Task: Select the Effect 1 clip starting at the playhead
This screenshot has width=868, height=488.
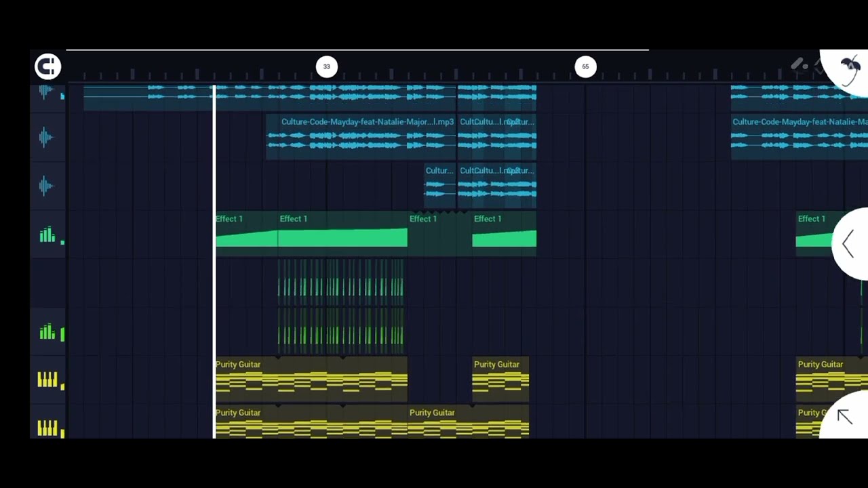Action: tap(246, 234)
